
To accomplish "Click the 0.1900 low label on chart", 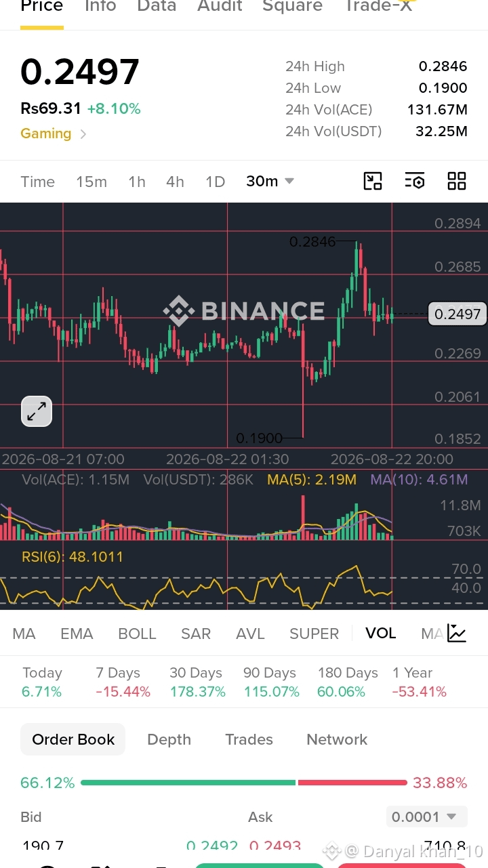I will [x=259, y=438].
